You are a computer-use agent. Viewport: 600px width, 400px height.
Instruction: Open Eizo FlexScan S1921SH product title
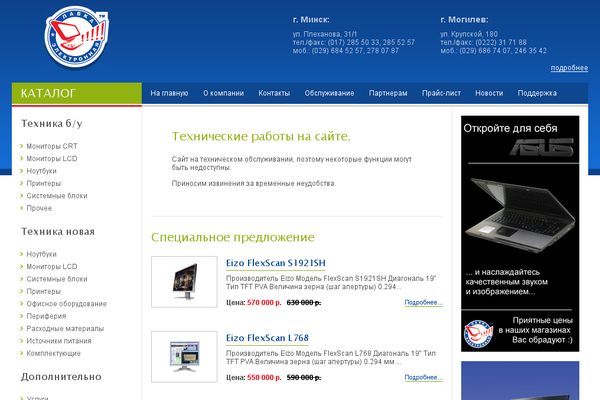(x=276, y=263)
